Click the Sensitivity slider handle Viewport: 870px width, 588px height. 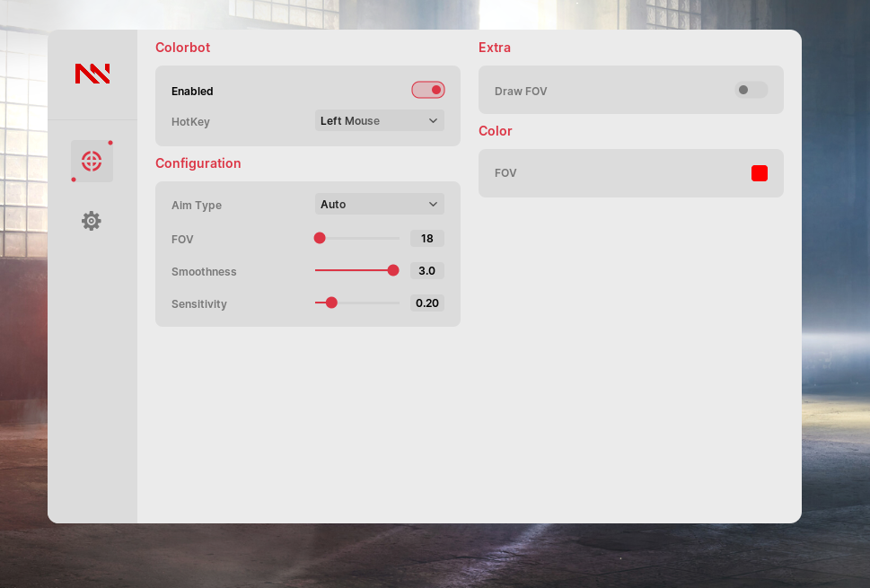pos(331,303)
